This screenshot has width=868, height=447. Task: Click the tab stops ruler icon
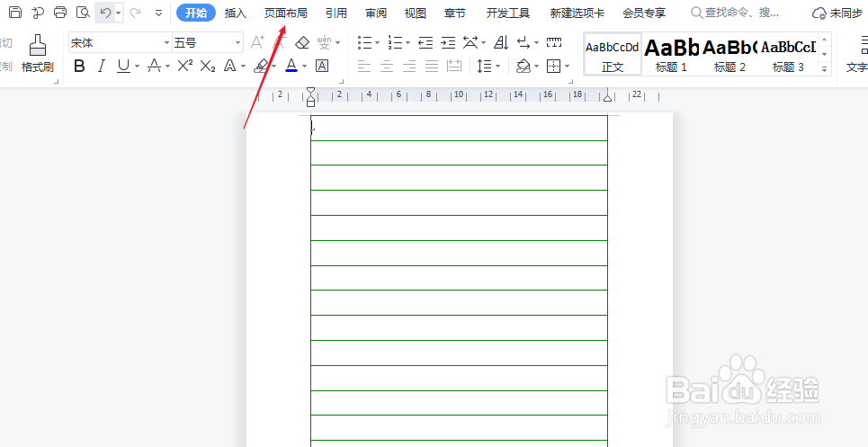click(x=554, y=42)
